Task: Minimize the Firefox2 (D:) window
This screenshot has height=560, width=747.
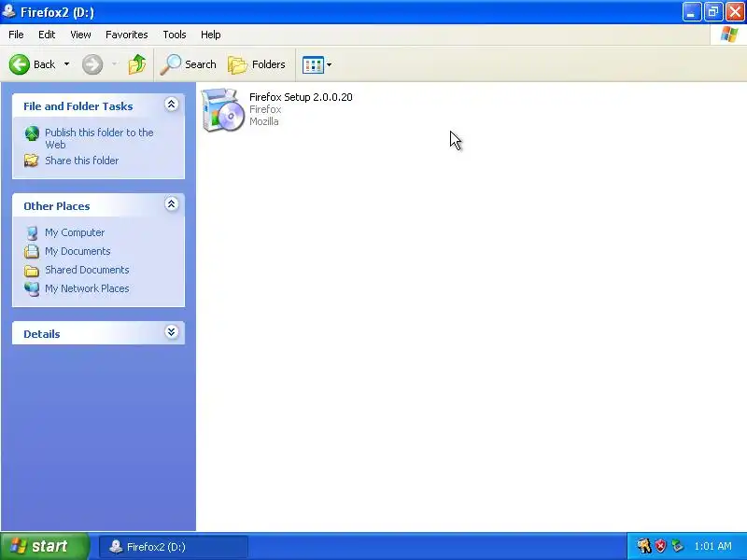Action: (x=692, y=12)
